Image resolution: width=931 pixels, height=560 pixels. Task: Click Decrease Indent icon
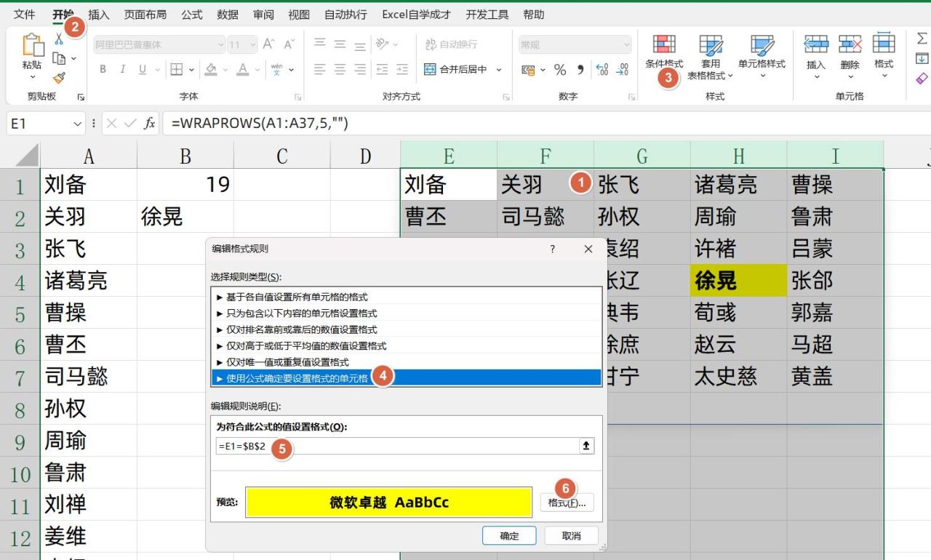383,70
